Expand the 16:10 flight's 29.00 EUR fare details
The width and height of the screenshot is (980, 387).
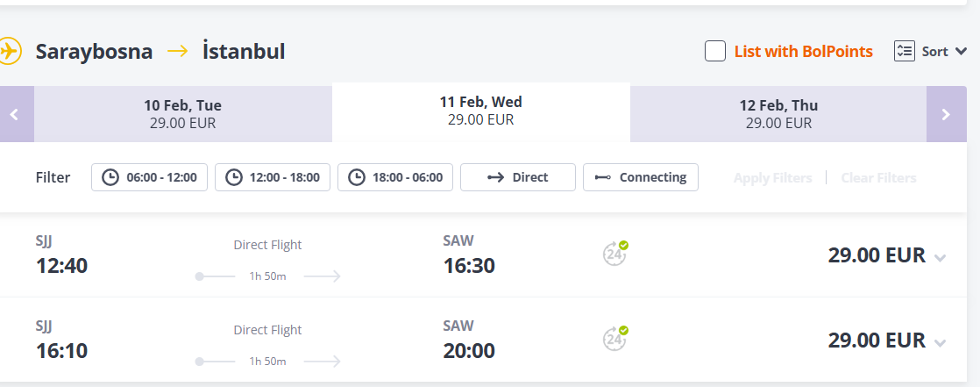(x=940, y=342)
